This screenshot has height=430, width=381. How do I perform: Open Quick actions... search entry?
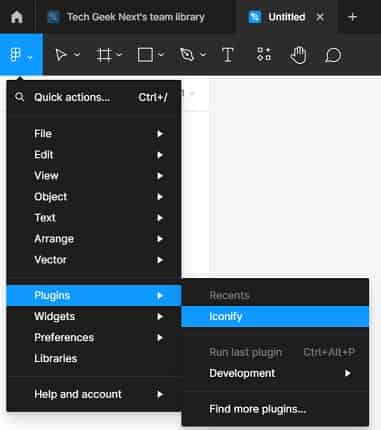tap(94, 97)
